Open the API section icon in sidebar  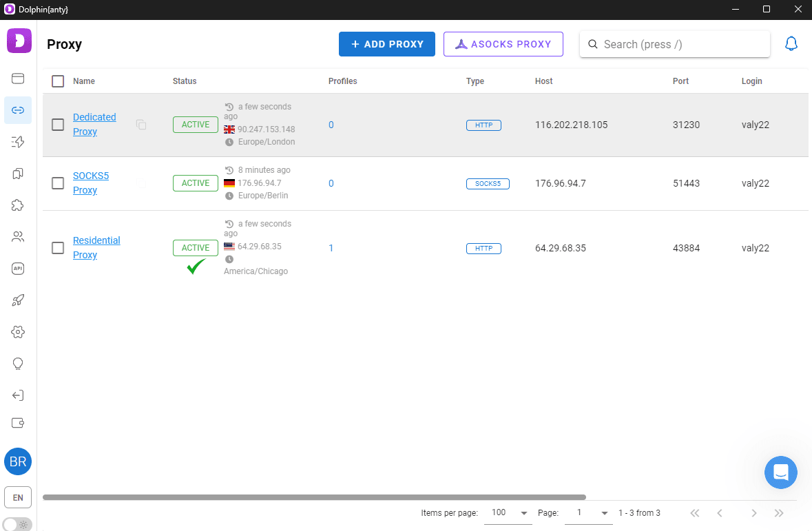[x=18, y=269]
